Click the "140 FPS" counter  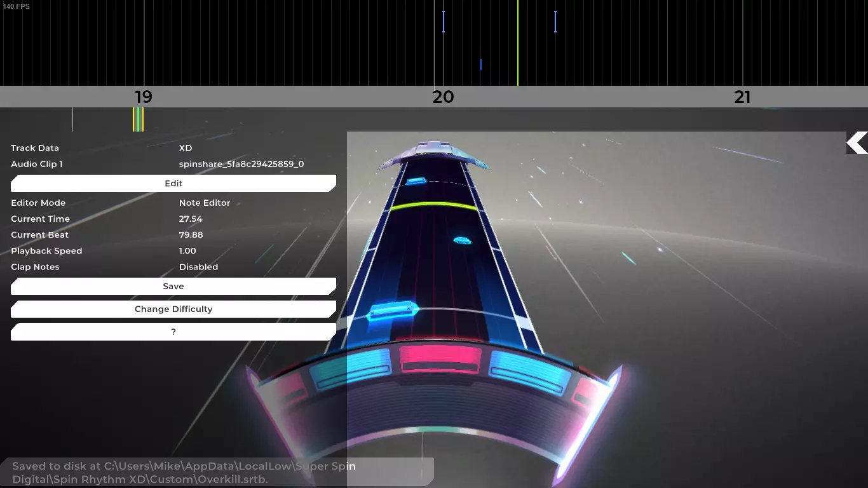17,6
